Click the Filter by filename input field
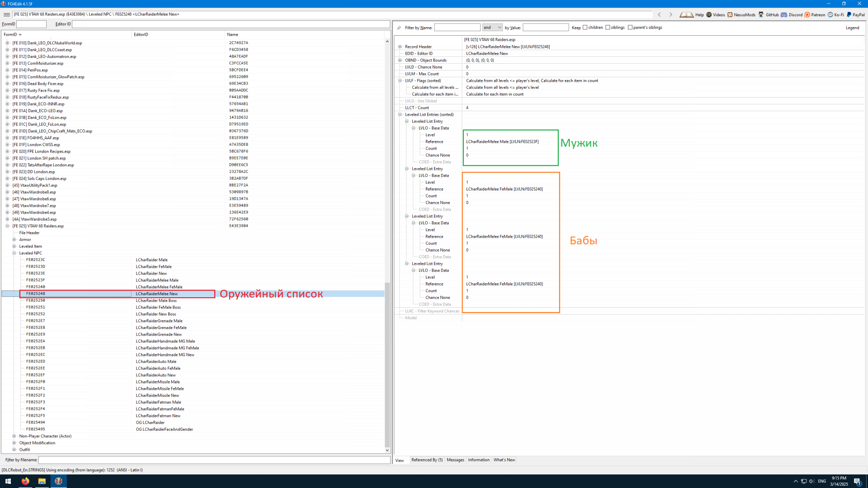The image size is (868, 488). coord(214,460)
